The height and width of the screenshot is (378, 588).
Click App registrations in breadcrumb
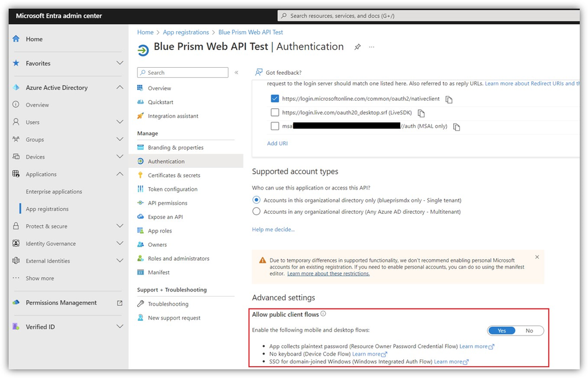click(185, 32)
